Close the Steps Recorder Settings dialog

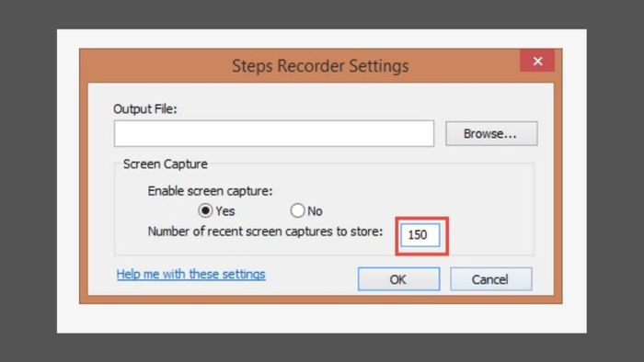pos(537,61)
